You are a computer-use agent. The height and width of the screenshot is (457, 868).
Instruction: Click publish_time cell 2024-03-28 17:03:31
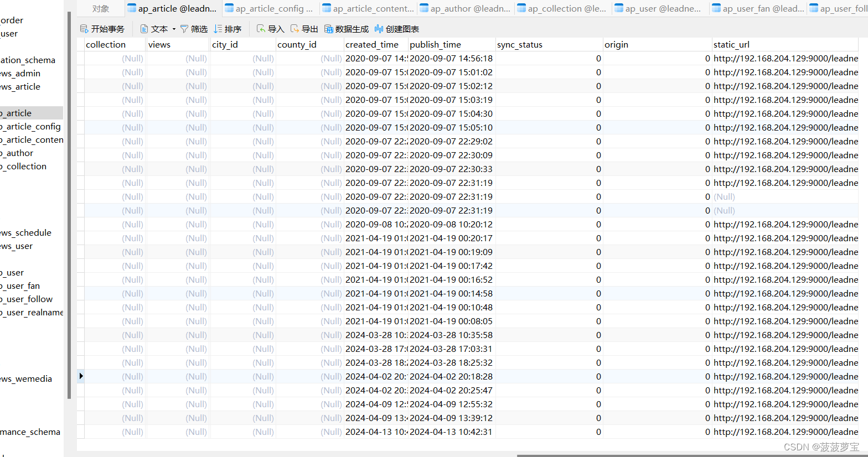pos(452,349)
